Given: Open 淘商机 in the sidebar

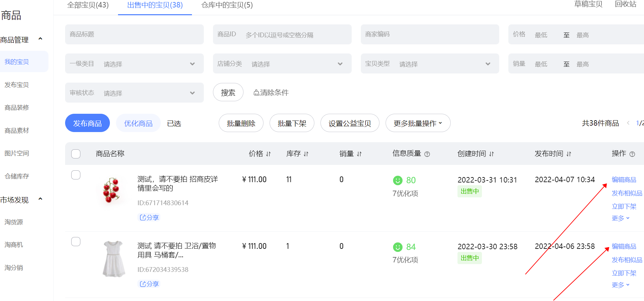Looking at the screenshot, I should click(14, 245).
